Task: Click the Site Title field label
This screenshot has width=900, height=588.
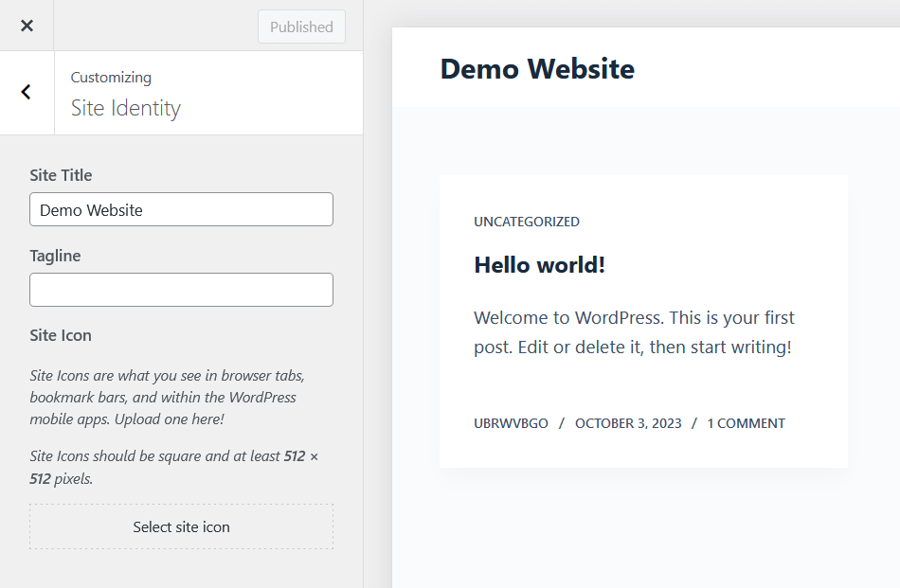Action: pos(61,175)
